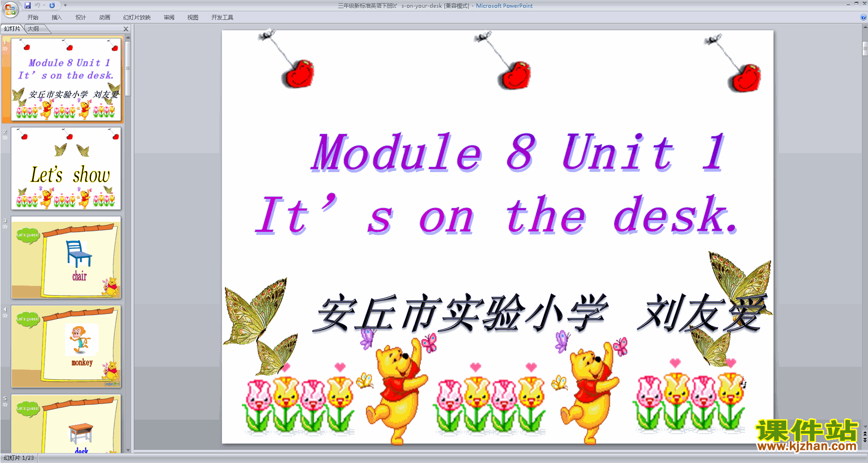Open the 审阅 ribbon tab
The height and width of the screenshot is (463, 868).
click(x=169, y=18)
